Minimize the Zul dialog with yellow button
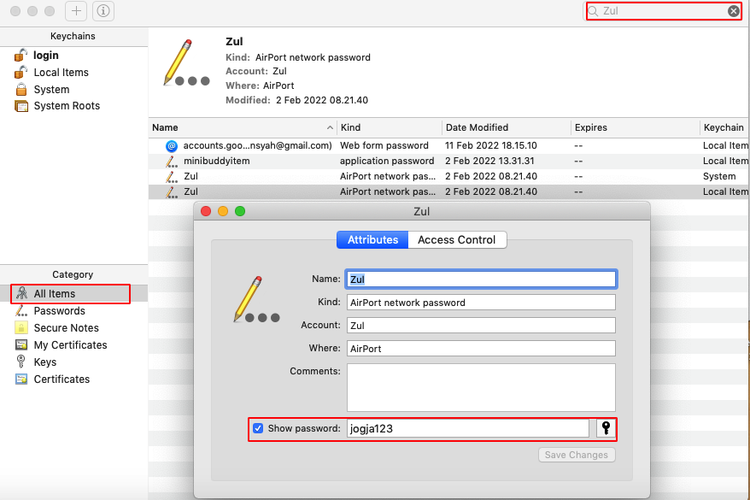The image size is (750, 500). pos(223,211)
